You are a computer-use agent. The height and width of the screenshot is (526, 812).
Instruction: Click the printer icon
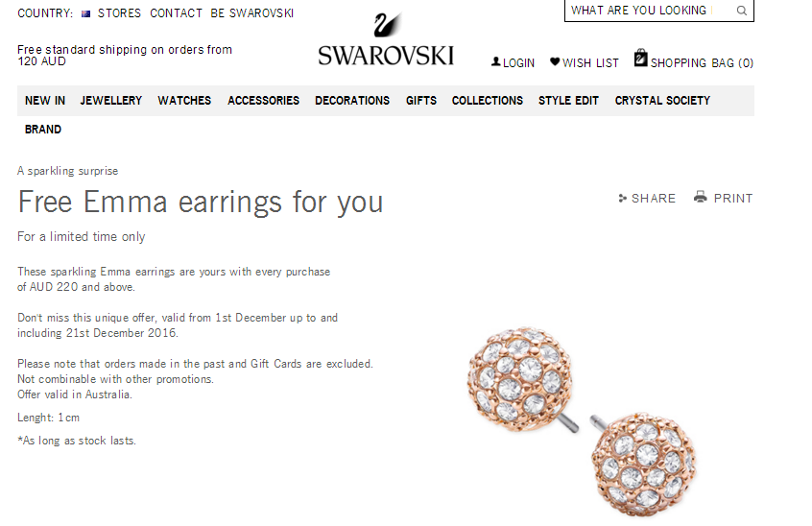coord(700,197)
